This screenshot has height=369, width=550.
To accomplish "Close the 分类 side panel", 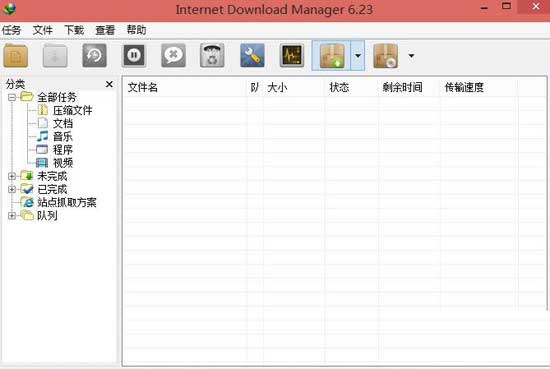I will coord(109,84).
